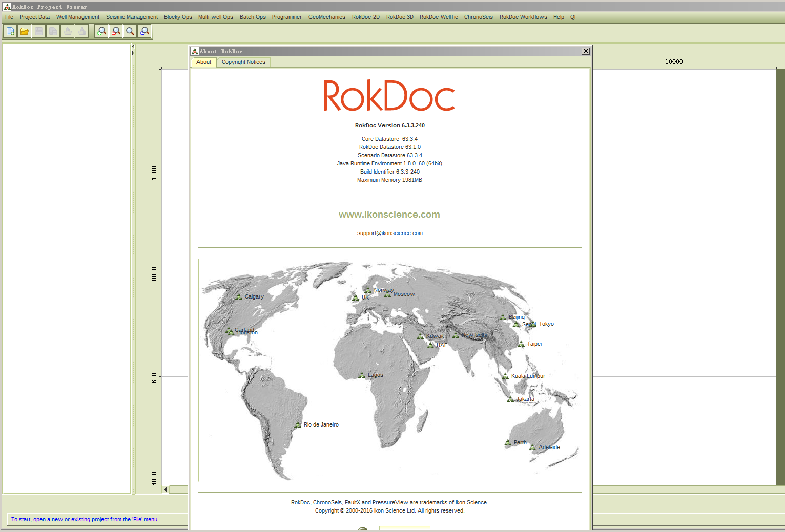Click the Moscow office marker on the map

(387, 294)
